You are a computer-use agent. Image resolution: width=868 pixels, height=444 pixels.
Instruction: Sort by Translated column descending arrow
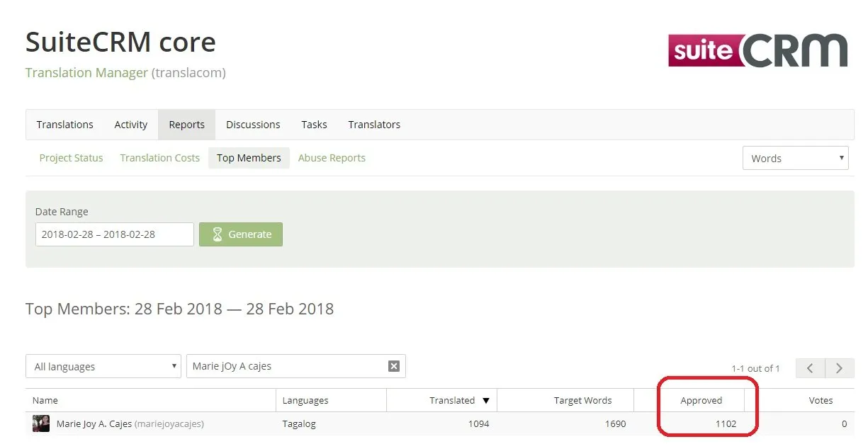pyautogui.click(x=486, y=401)
